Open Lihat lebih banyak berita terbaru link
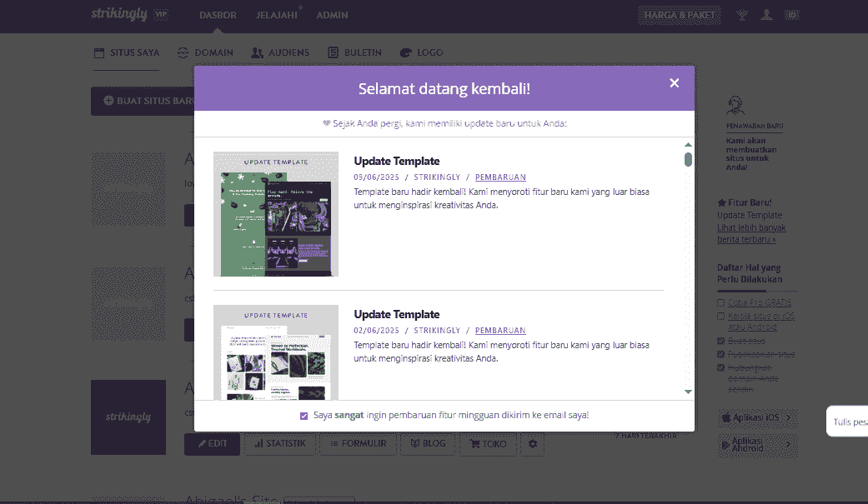This screenshot has width=868, height=504. (751, 233)
